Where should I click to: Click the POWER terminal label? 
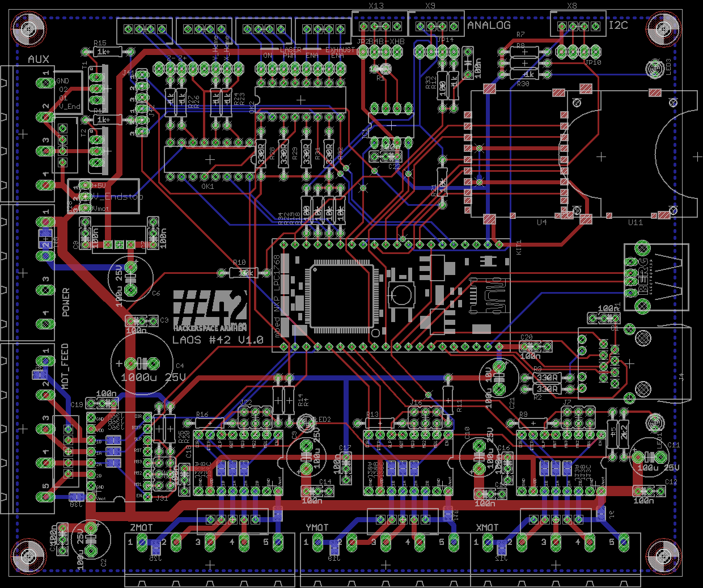tap(66, 302)
